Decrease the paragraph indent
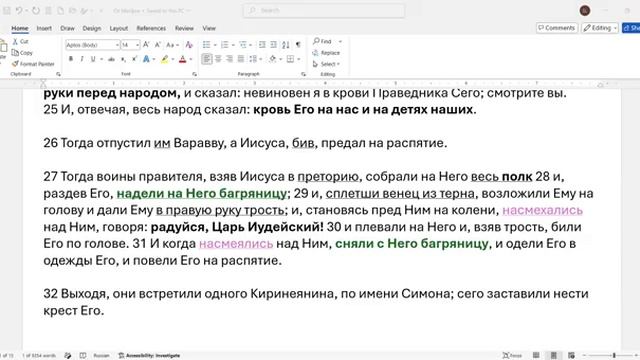This screenshot has width=640, height=360. coord(262,44)
